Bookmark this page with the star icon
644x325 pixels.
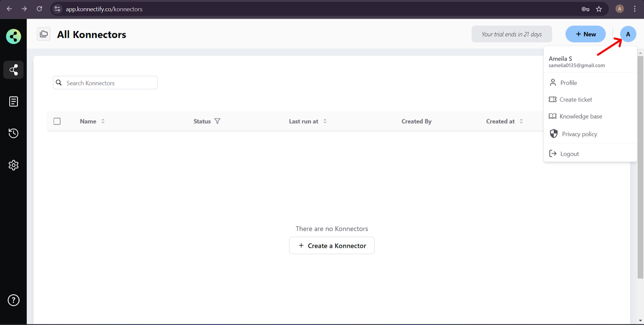tap(599, 9)
